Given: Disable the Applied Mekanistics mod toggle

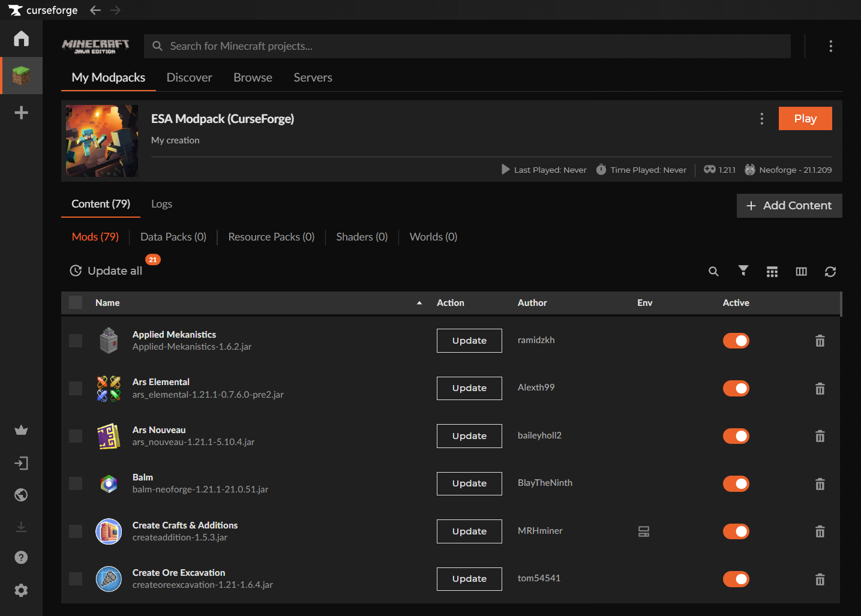Looking at the screenshot, I should pyautogui.click(x=736, y=341).
